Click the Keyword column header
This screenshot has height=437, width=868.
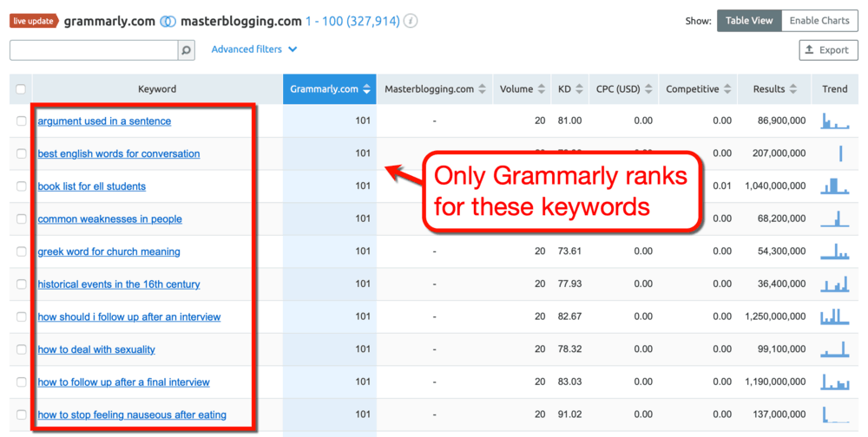point(157,89)
